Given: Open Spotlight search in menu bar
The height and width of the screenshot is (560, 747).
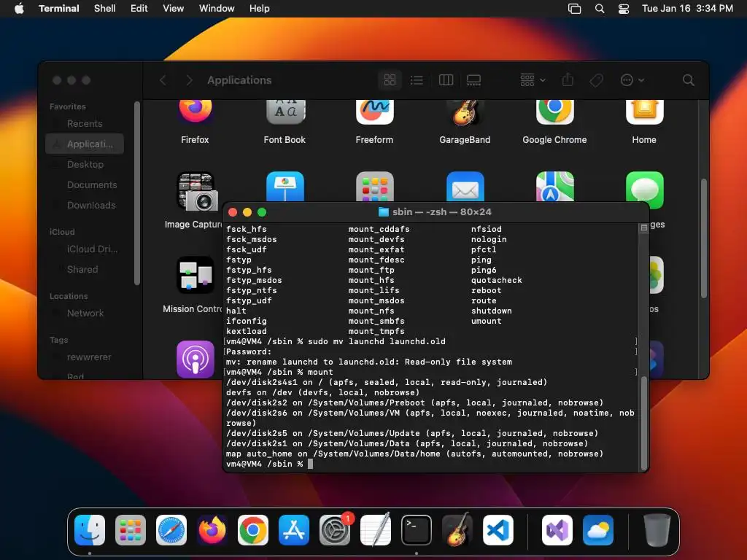Looking at the screenshot, I should coord(600,9).
